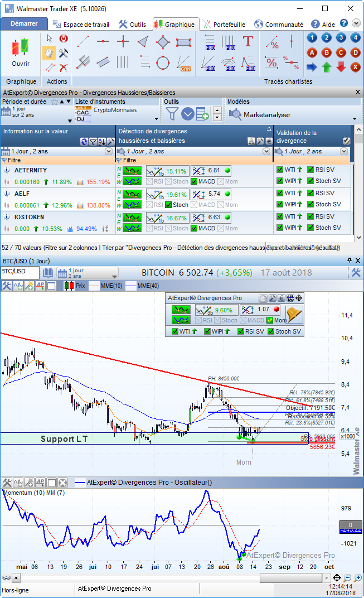Click the open book icon beside BTC/USD
Image resolution: width=364 pixels, height=598 pixels.
tap(47, 273)
